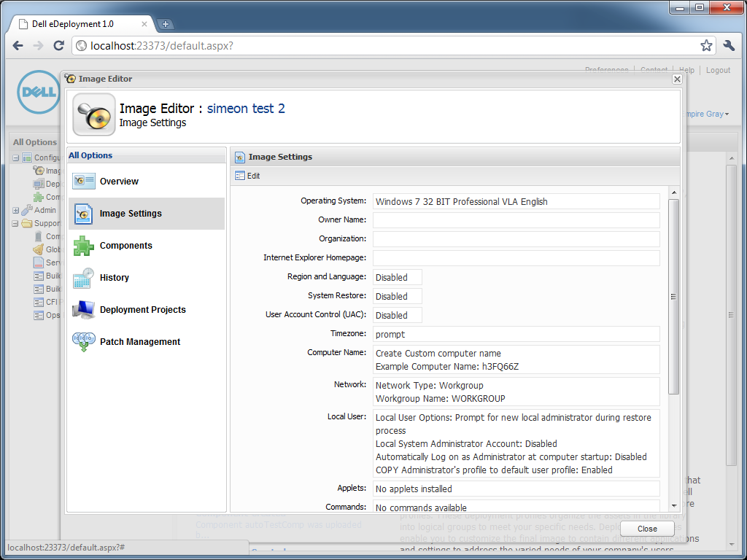
Task: Click the User Account Control Disabled value
Action: 397,315
